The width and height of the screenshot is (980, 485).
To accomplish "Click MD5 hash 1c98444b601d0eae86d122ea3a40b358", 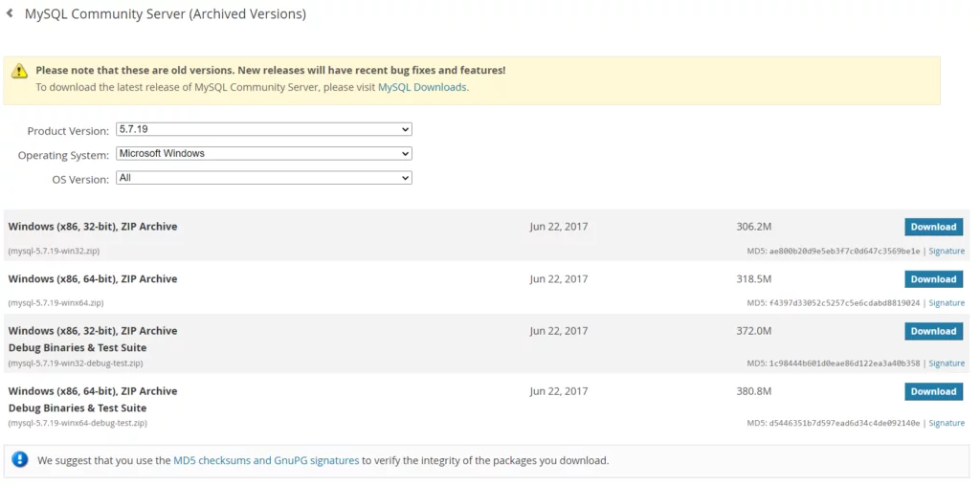I will coord(844,364).
